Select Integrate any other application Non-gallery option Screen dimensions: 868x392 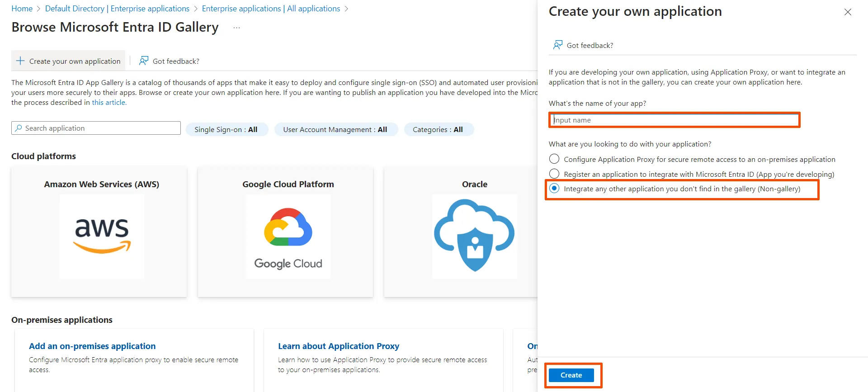(x=554, y=189)
